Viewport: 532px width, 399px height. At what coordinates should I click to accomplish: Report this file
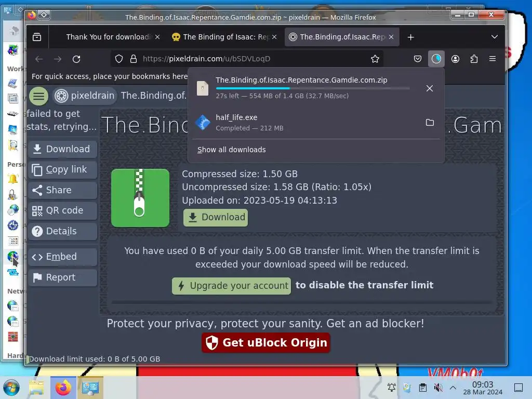[x=62, y=277]
